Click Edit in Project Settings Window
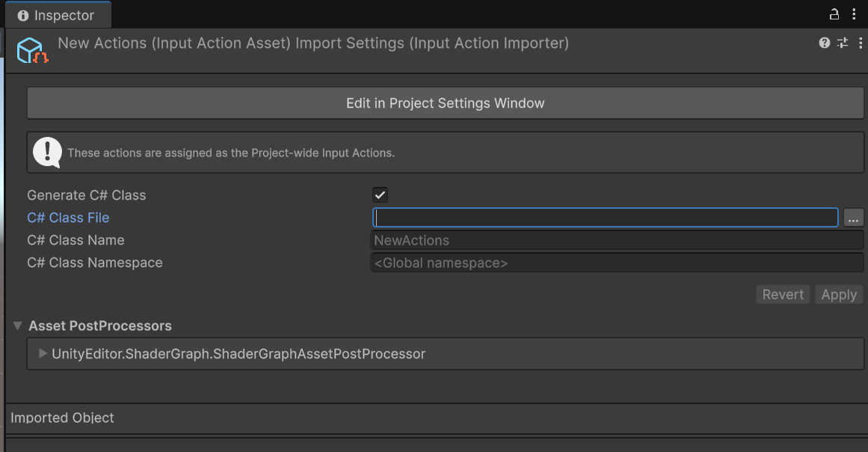This screenshot has width=868, height=452. [x=445, y=103]
